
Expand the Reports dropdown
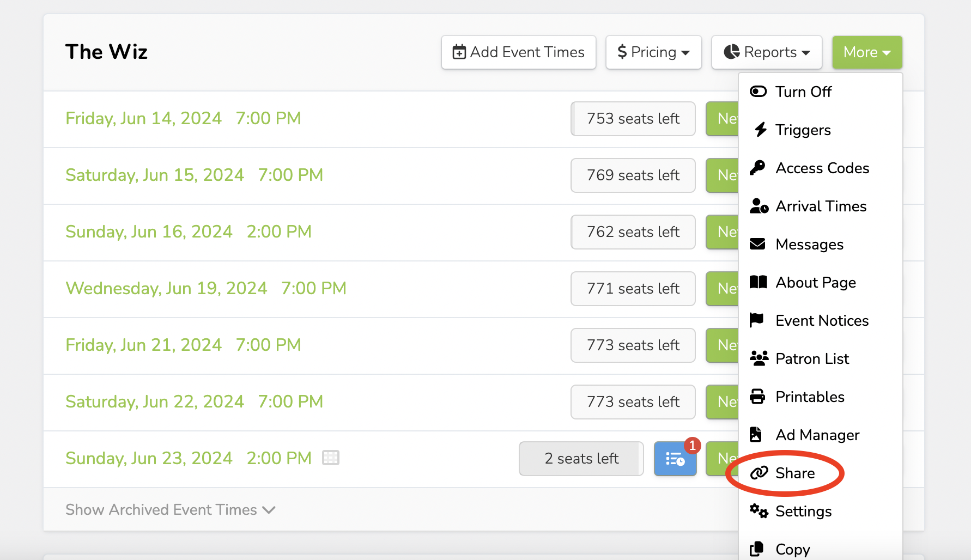[767, 52]
